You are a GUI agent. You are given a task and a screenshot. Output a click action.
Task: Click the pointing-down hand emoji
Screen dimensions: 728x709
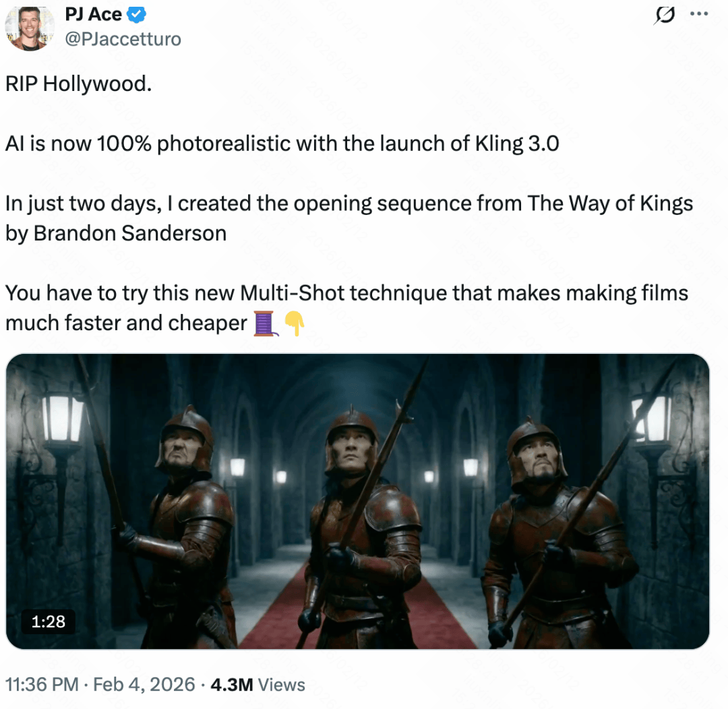294,323
